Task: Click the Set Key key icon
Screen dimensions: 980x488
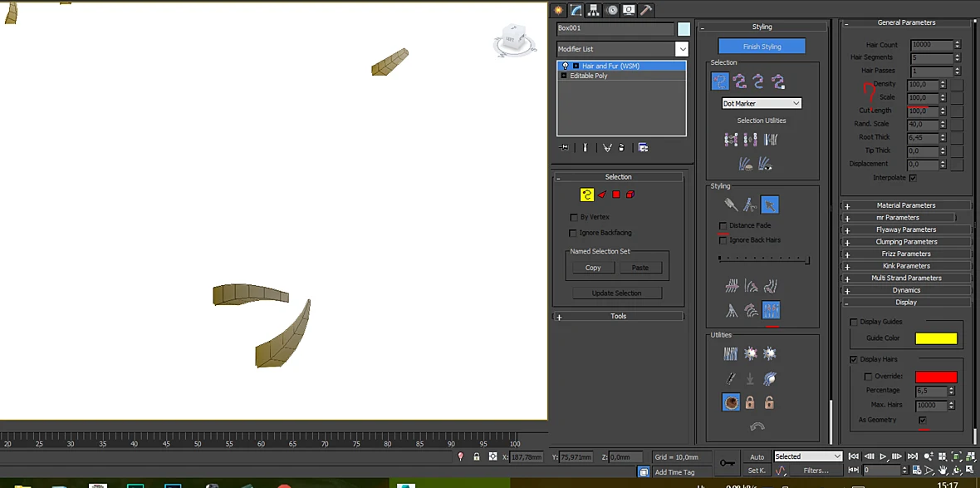Action: (x=727, y=463)
